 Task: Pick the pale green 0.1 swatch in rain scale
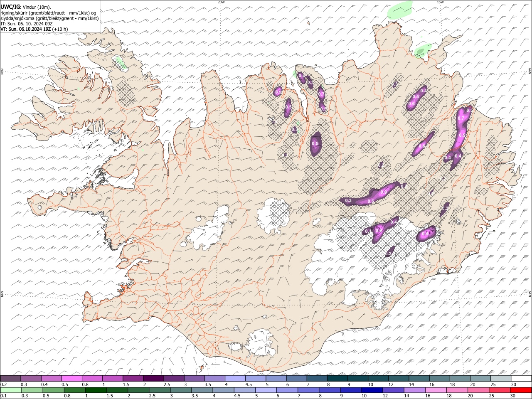[11, 390]
